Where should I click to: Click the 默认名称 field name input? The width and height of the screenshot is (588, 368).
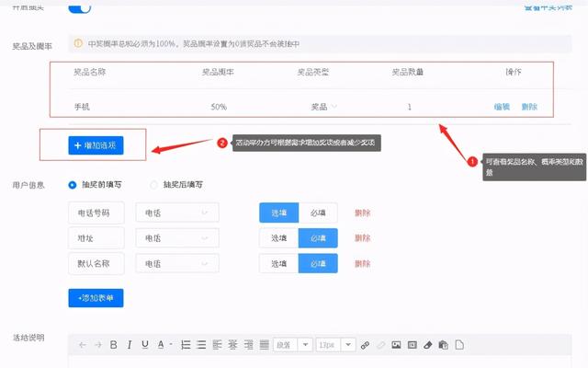(x=96, y=264)
